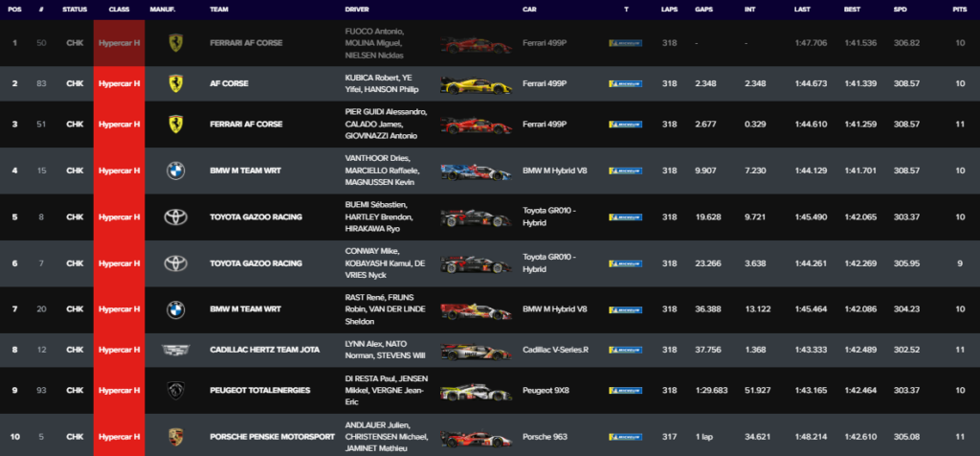This screenshot has height=456, width=980.
Task: Click the gap value 1:29.683
Action: 711,390
